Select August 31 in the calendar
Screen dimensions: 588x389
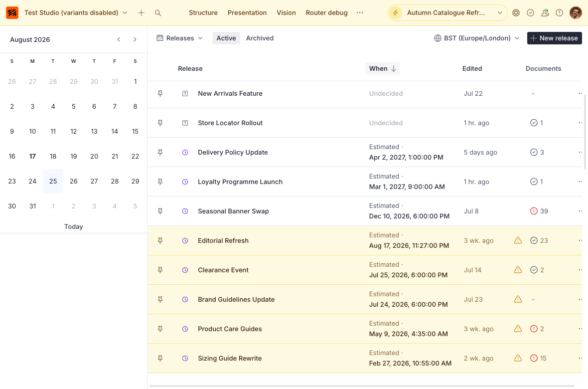tap(32, 206)
